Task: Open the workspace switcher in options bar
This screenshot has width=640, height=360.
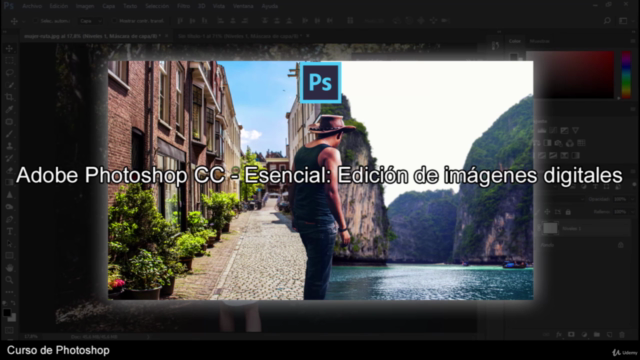Action: 623,21
